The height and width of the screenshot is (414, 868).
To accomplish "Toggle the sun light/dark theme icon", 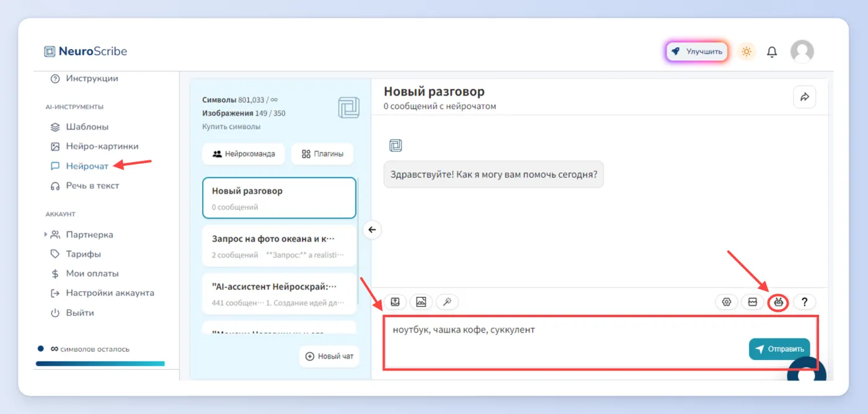I will [746, 52].
